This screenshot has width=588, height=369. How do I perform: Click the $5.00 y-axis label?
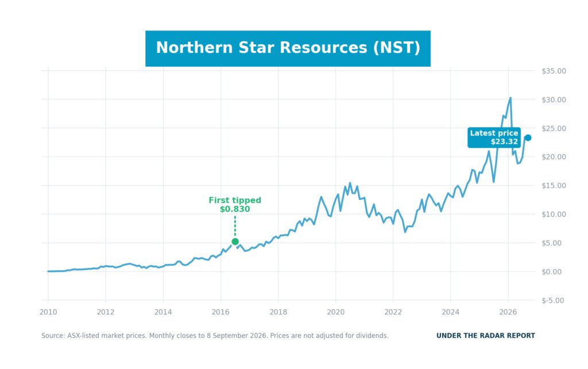click(x=552, y=243)
